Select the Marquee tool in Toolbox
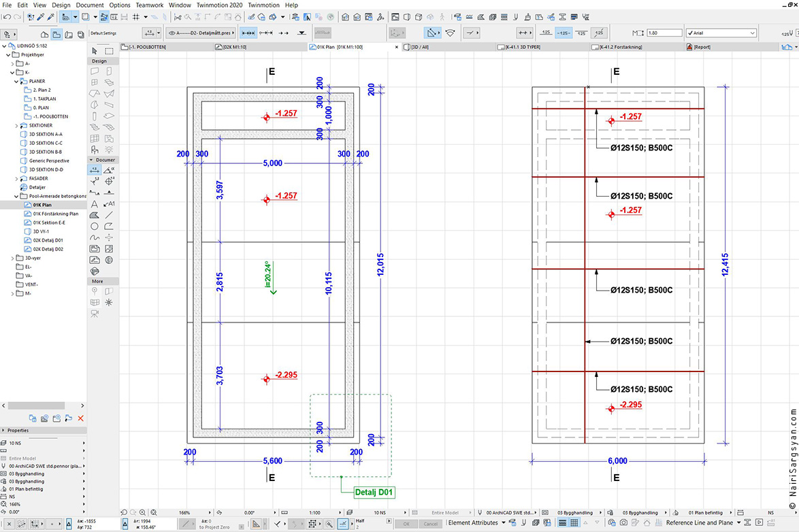This screenshot has height=532, width=799. [x=109, y=51]
